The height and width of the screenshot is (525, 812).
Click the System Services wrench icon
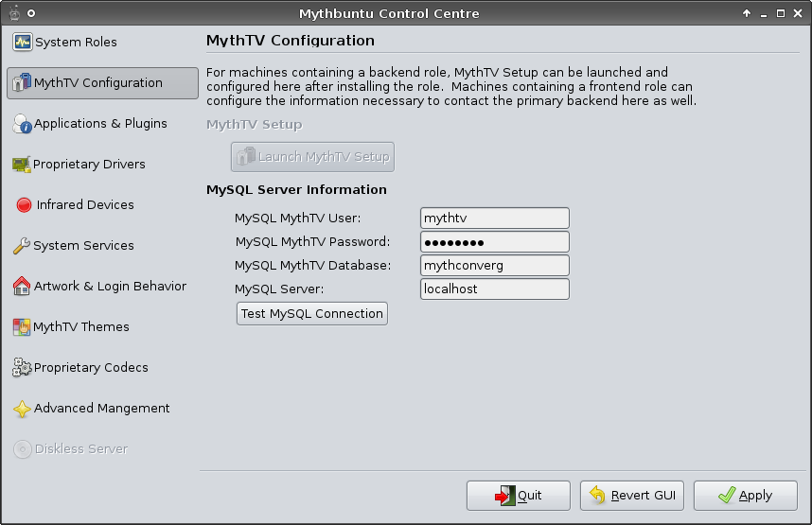pyautogui.click(x=22, y=246)
